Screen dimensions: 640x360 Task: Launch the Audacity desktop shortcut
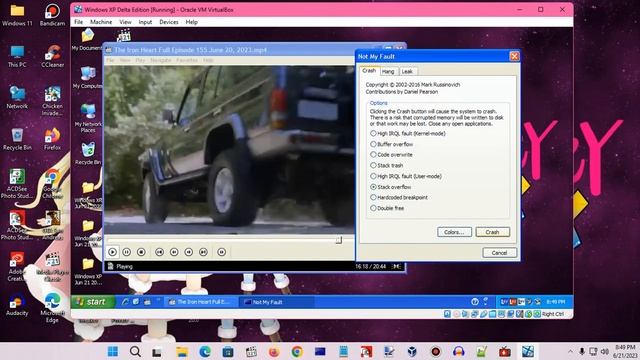click(x=17, y=304)
